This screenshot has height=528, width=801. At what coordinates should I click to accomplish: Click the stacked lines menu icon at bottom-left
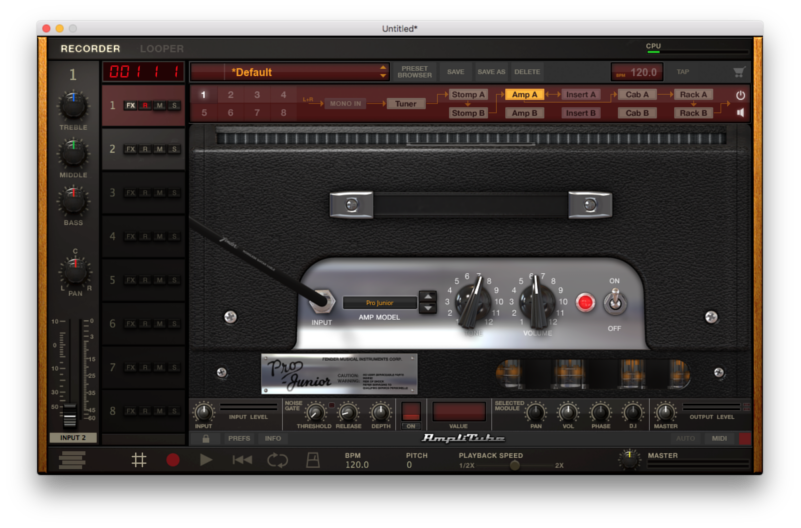click(72, 460)
